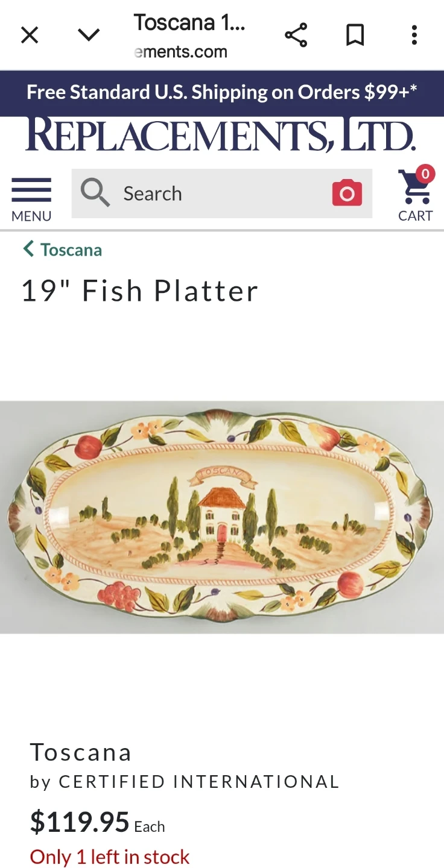This screenshot has height=868, width=444.
Task: Expand the tab's down chevron
Action: pyautogui.click(x=89, y=36)
